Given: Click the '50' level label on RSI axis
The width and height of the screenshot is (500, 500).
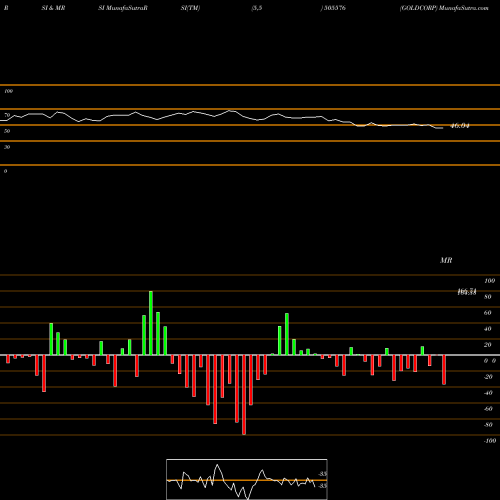Looking at the screenshot, I should tap(7, 131).
